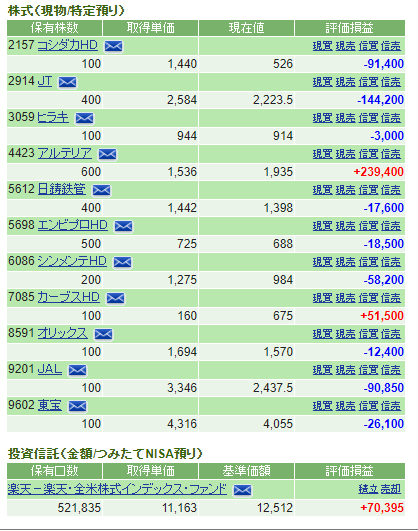
Task: Click the mail icon next to JAL
Action: coord(78,370)
